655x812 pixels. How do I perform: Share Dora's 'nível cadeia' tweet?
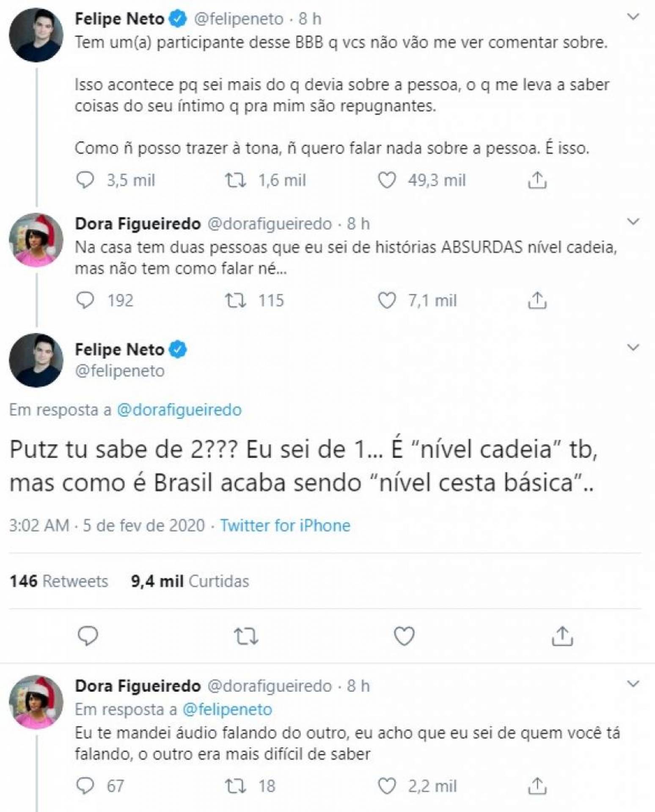(x=537, y=300)
